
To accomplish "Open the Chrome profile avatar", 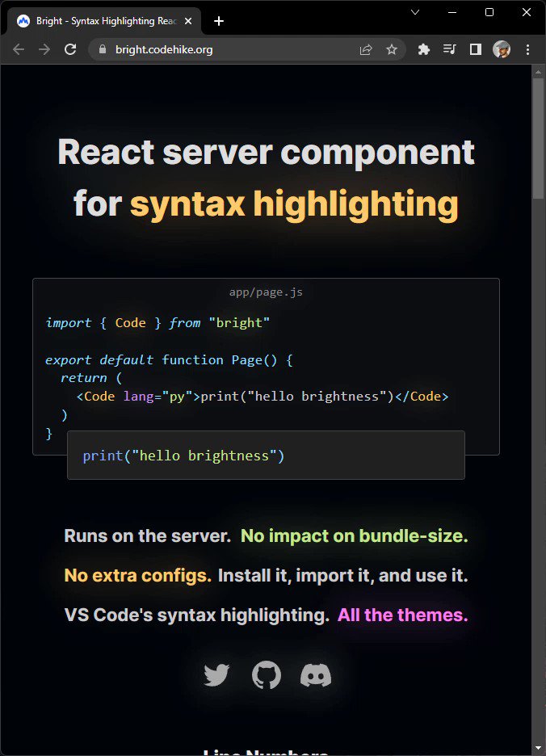I will coord(502,49).
